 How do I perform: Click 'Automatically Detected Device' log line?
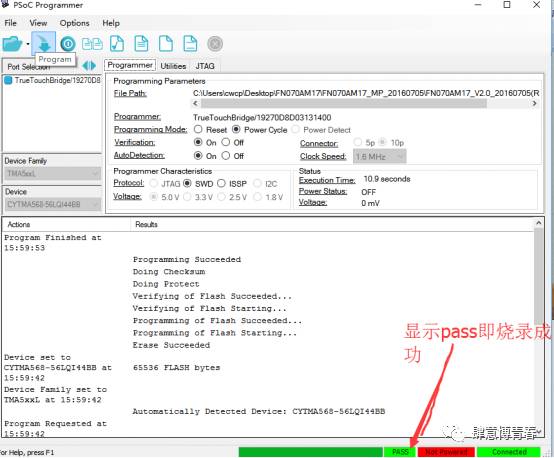click(x=259, y=411)
